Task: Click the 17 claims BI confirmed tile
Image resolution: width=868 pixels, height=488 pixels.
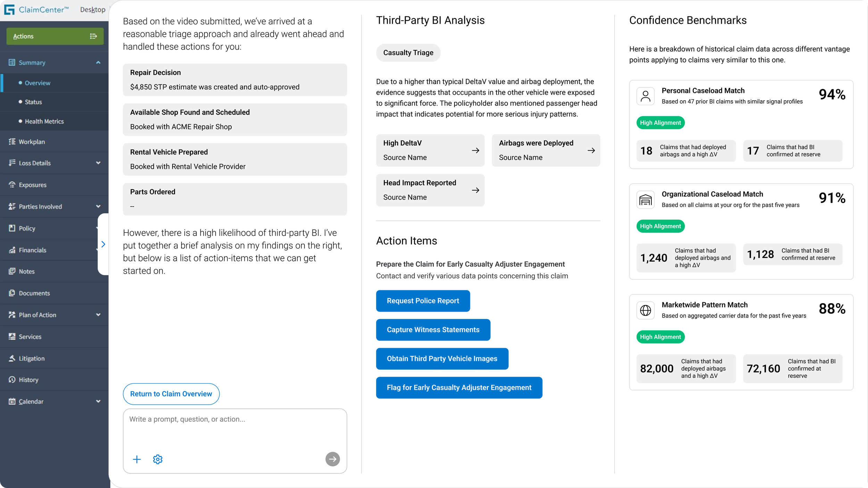Action: 793,151
